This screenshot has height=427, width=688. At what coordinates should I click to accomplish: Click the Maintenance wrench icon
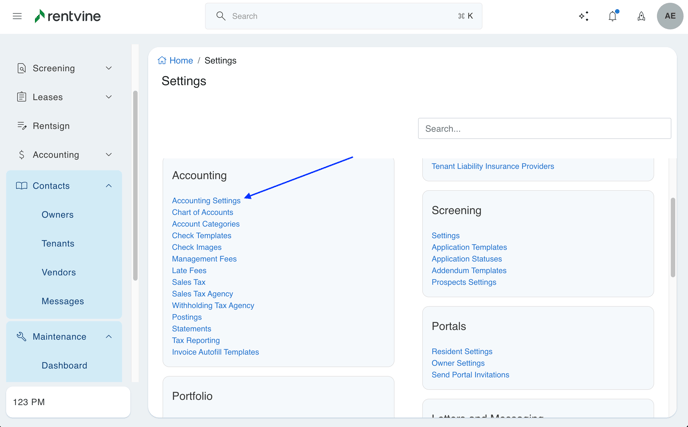[x=21, y=337]
